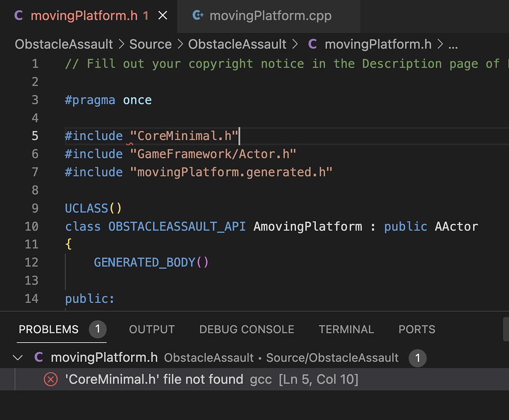Close the movingPlatform.h tab
Screen dimensions: 509x420
(163, 15)
